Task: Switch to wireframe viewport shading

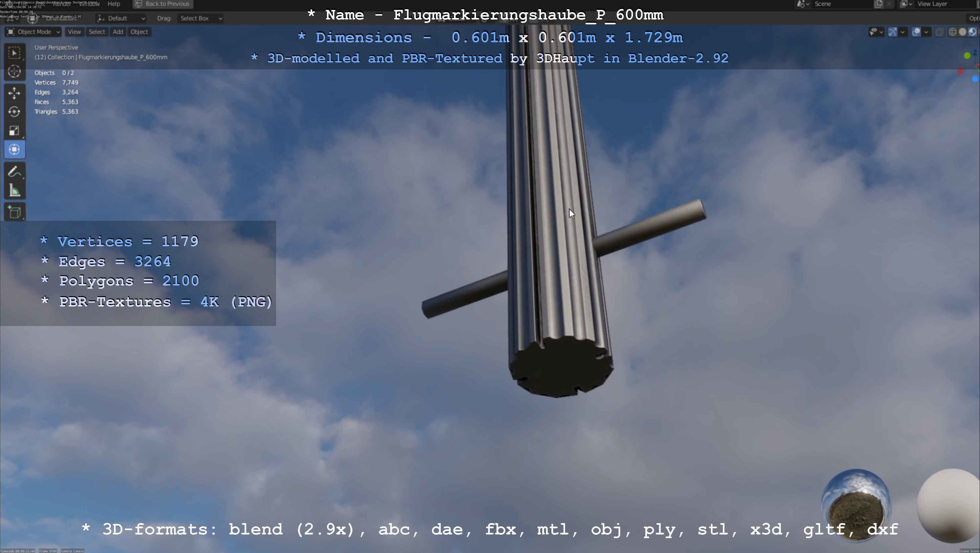Action: [x=953, y=32]
